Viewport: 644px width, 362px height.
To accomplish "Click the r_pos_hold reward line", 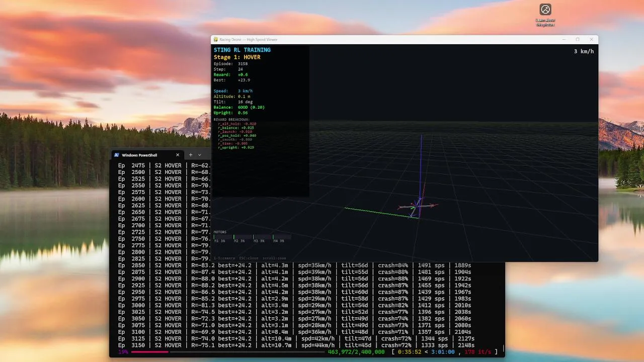I will [x=237, y=136].
